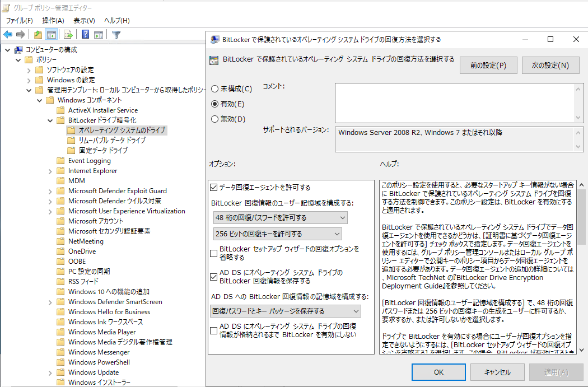
Task: Click the 次の設定(N) button
Action: (550, 66)
